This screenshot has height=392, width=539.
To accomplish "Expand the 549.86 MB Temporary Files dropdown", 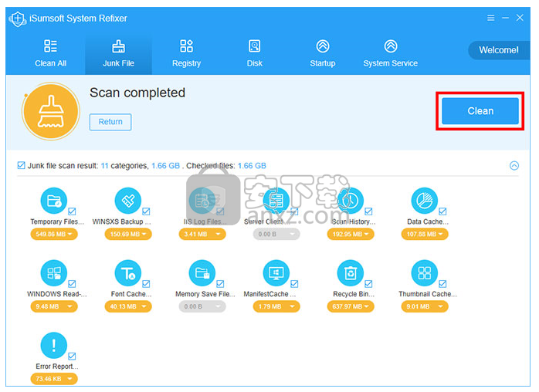I will (x=54, y=235).
